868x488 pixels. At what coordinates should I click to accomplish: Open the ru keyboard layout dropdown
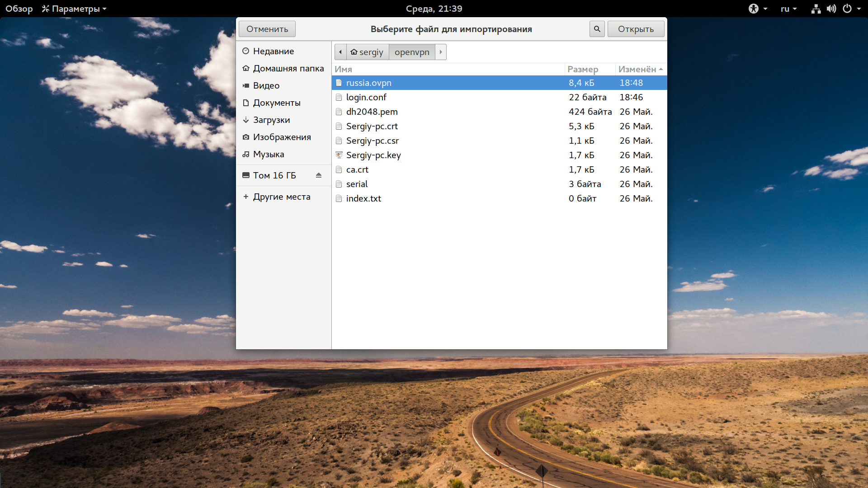788,9
